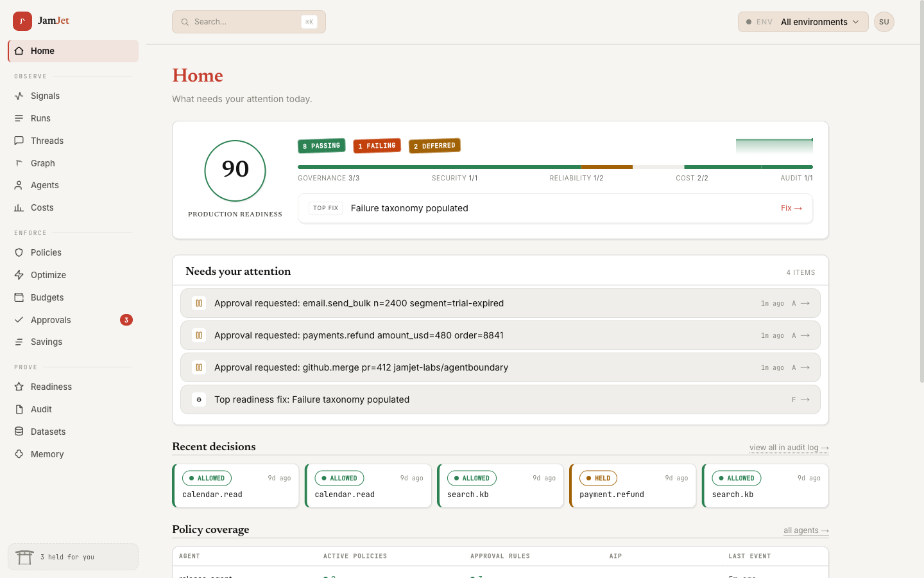Image resolution: width=924 pixels, height=578 pixels.
Task: Click the JamJet logo icon
Action: [x=22, y=21]
